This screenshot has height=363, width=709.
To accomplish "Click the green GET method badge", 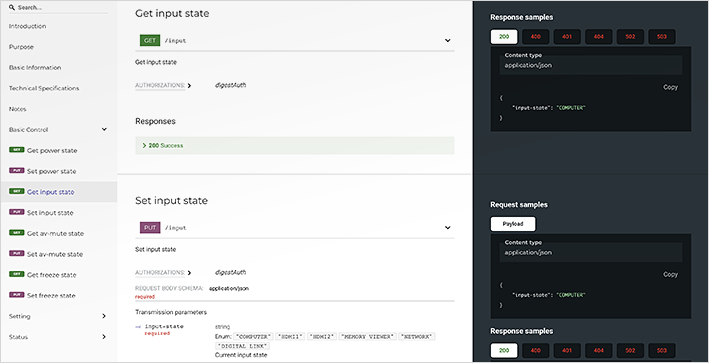I will [x=150, y=41].
